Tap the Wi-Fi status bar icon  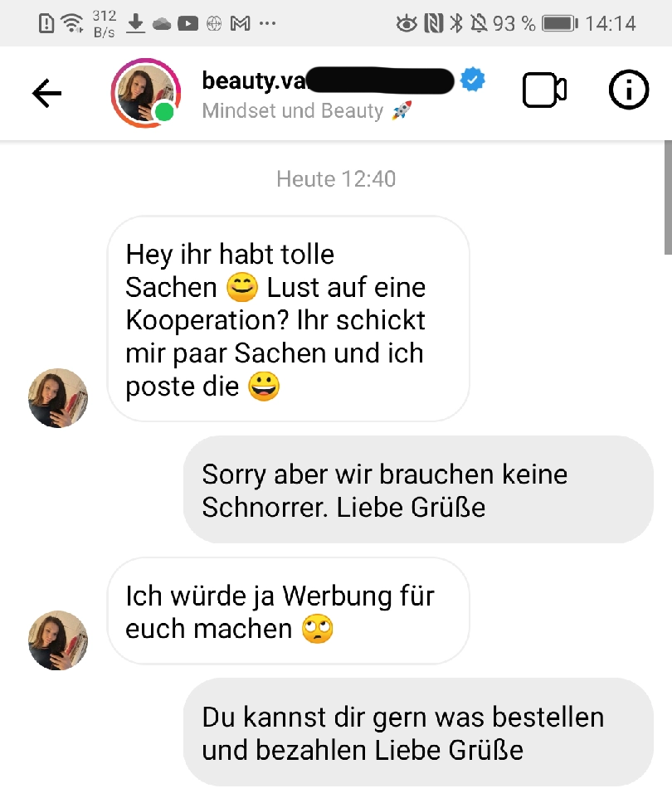click(x=72, y=23)
